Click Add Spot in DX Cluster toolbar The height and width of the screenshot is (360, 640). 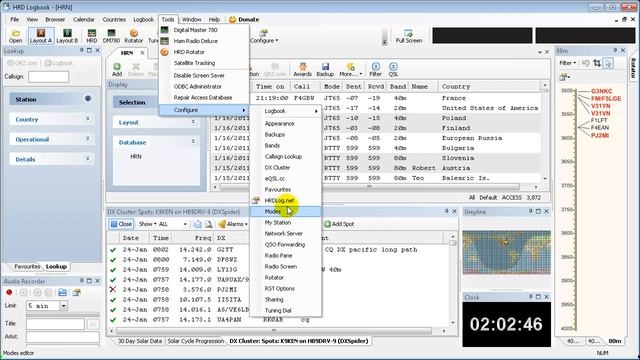click(339, 224)
